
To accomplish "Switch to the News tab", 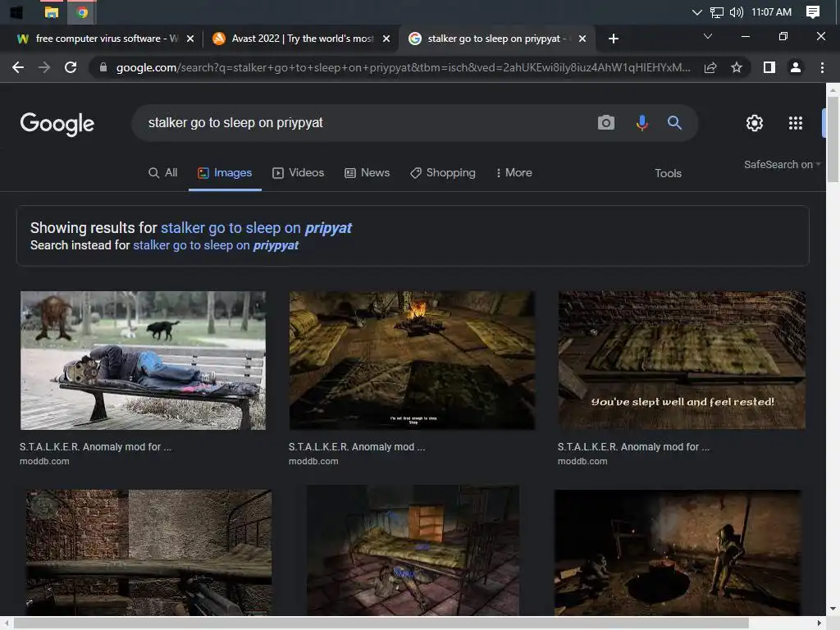I will point(367,172).
